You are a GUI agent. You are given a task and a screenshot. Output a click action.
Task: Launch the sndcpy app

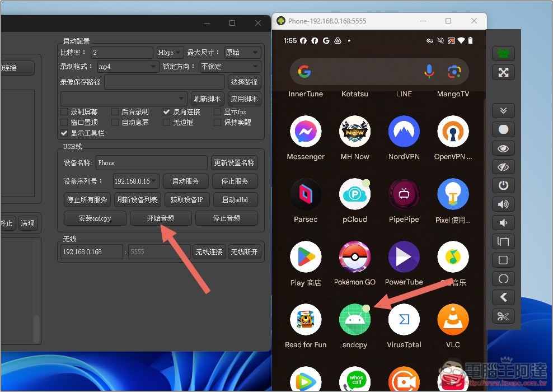(x=354, y=320)
